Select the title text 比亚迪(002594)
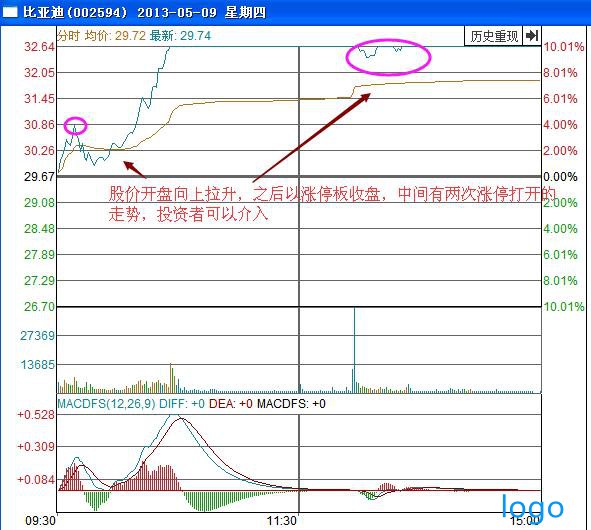The width and height of the screenshot is (591, 530). pos(75,12)
